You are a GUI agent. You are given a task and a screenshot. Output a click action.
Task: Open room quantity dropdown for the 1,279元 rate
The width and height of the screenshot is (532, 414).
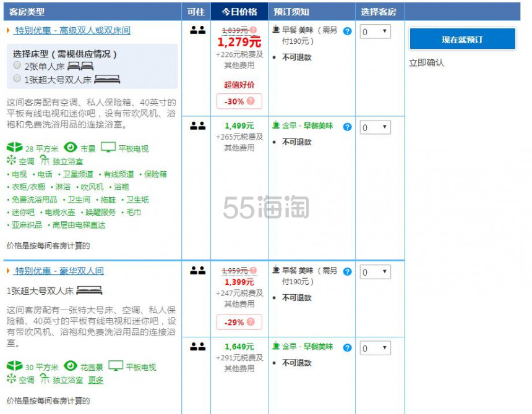375,32
